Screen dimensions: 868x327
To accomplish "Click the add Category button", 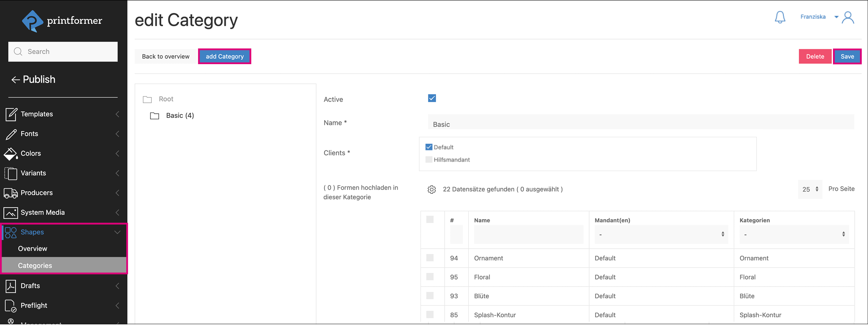I will pyautogui.click(x=225, y=56).
